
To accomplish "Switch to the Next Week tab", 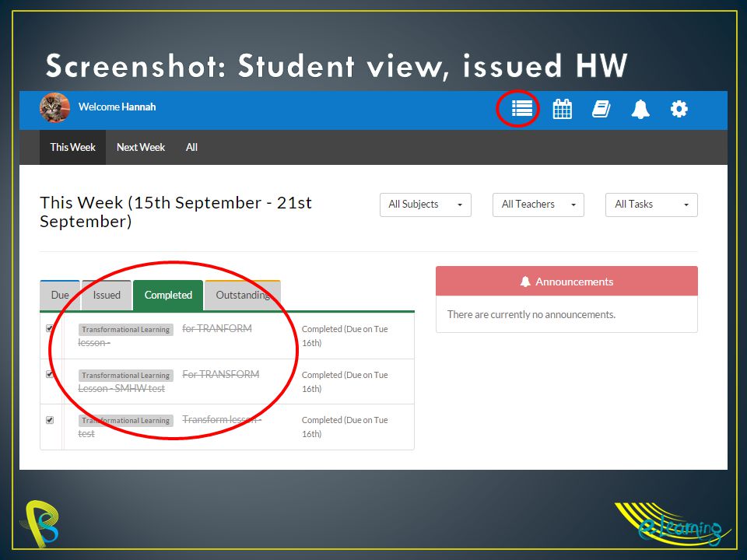I will point(141,147).
